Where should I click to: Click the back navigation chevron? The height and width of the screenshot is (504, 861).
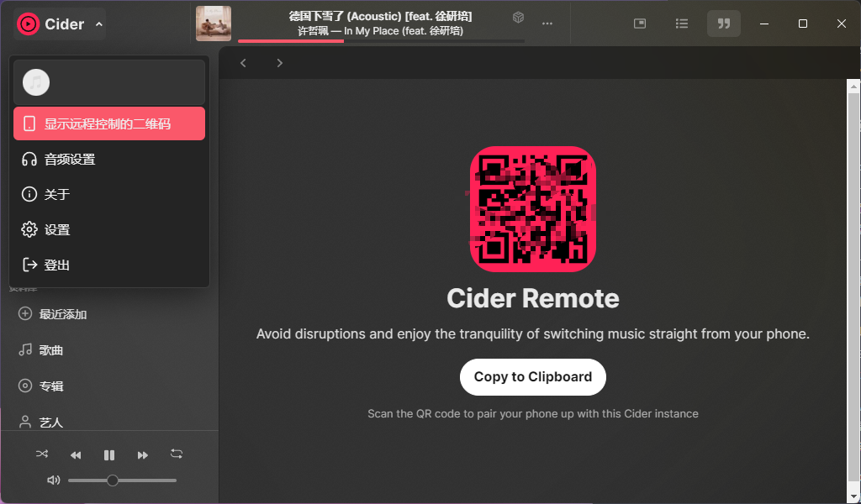[x=243, y=62]
